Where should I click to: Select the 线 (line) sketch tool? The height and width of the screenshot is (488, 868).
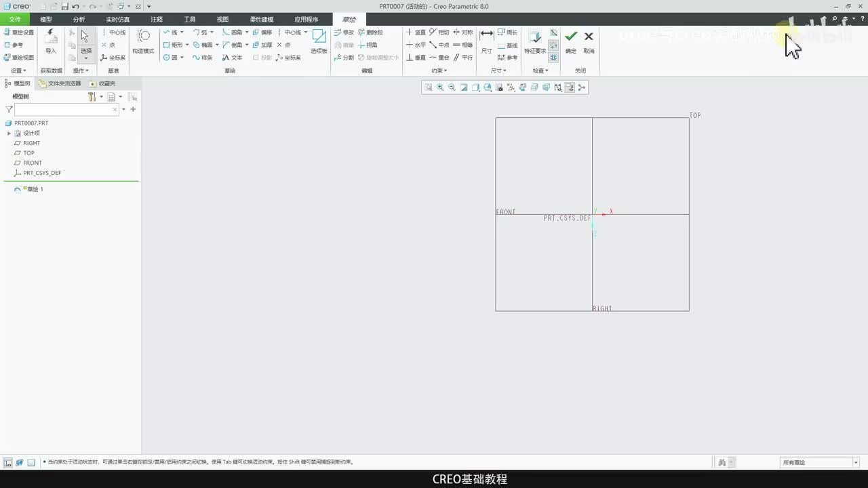170,32
